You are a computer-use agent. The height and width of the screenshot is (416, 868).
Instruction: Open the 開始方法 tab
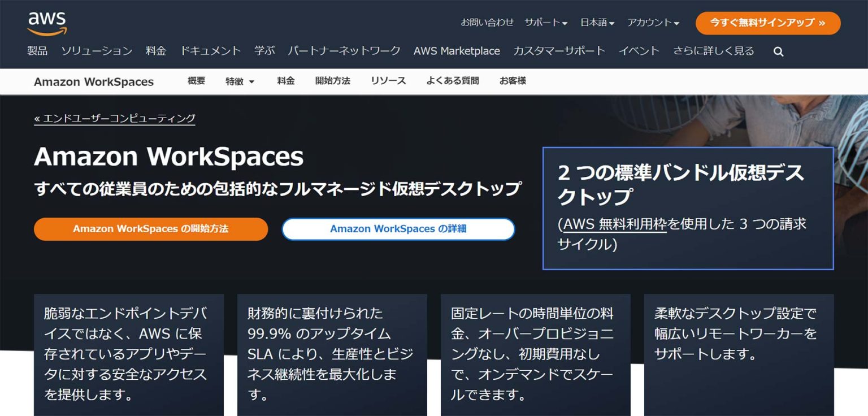[x=332, y=81]
